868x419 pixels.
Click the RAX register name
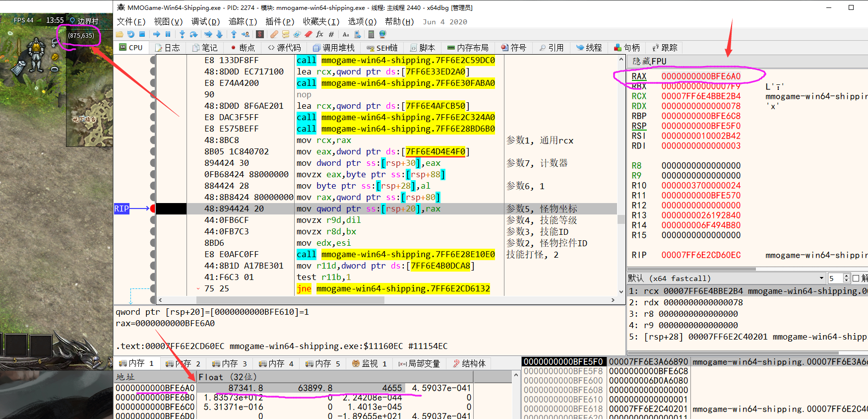click(639, 76)
